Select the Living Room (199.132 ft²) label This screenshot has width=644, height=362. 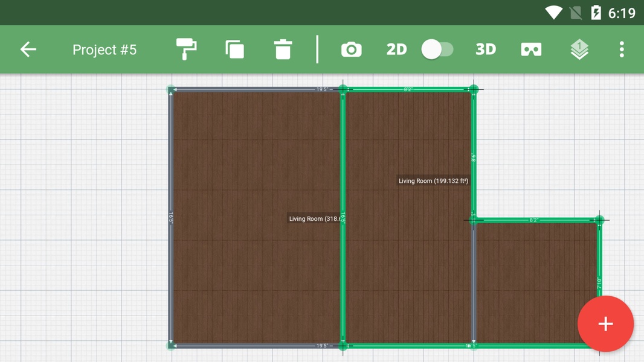[433, 181]
